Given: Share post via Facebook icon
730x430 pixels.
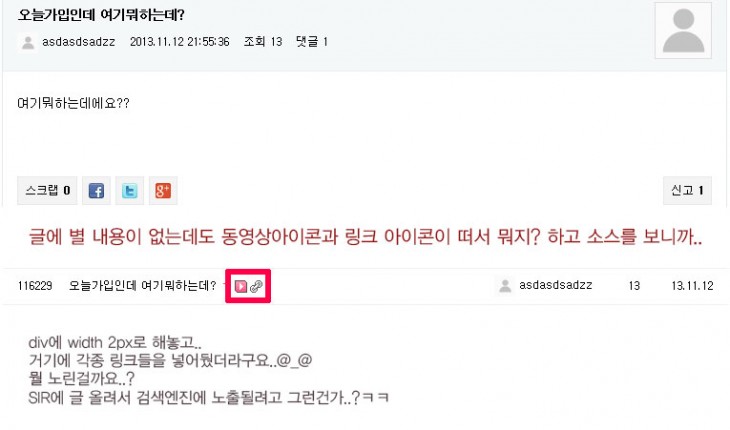Looking at the screenshot, I should (96, 191).
